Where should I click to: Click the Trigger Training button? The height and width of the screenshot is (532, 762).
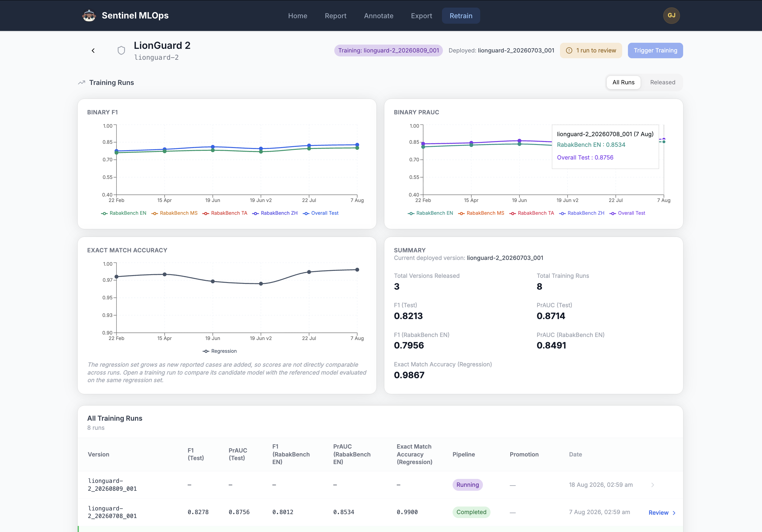[x=655, y=50]
